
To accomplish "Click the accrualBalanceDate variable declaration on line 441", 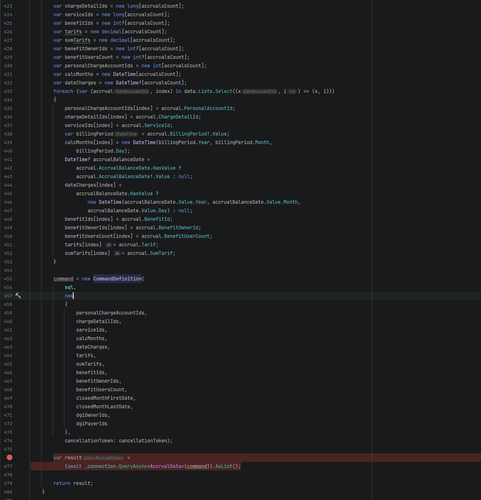I will click(x=118, y=159).
